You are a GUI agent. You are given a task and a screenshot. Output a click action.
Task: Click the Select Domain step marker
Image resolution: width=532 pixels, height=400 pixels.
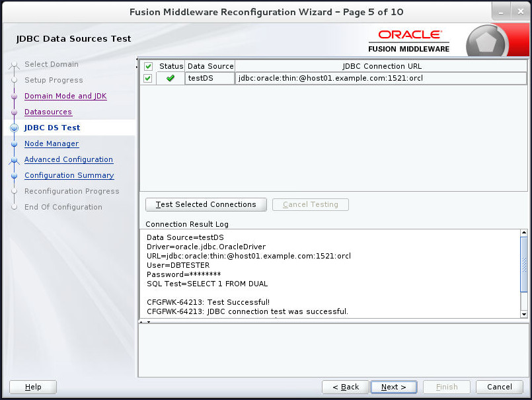(15, 65)
